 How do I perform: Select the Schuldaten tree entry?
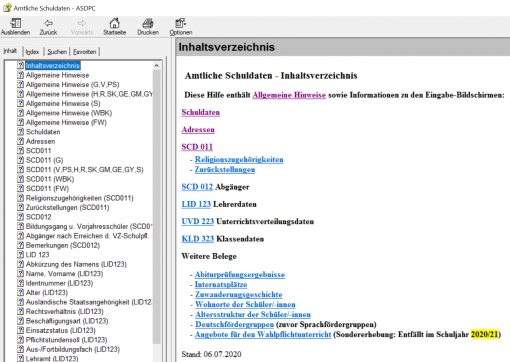(x=43, y=132)
